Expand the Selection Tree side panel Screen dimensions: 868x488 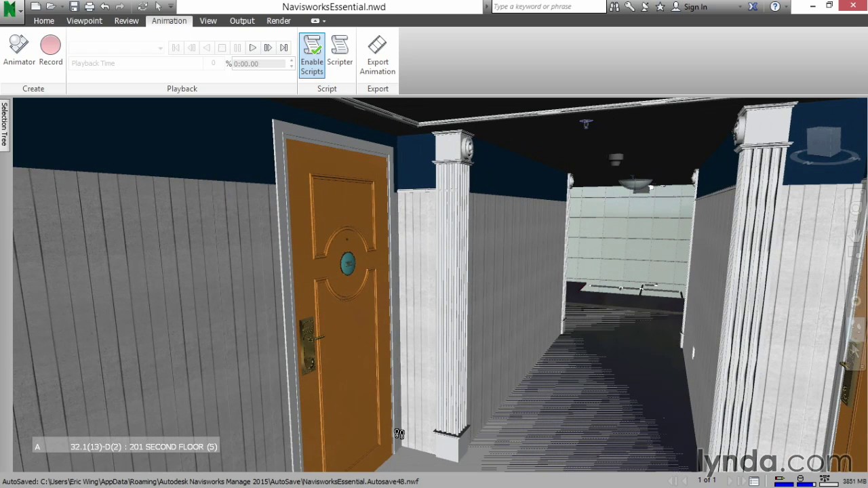pyautogui.click(x=4, y=125)
